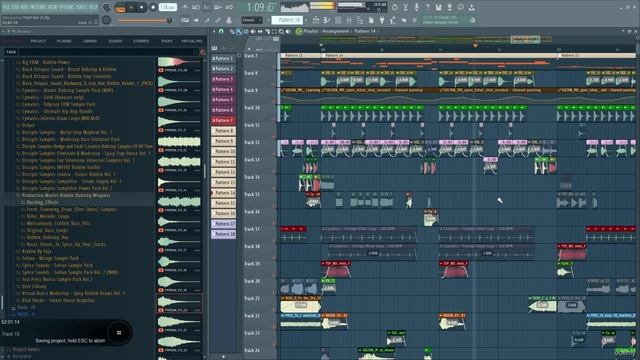Image resolution: width=640 pixels, height=360 pixels.
Task: Select Pattern 1 in the picker list
Action: [223, 58]
